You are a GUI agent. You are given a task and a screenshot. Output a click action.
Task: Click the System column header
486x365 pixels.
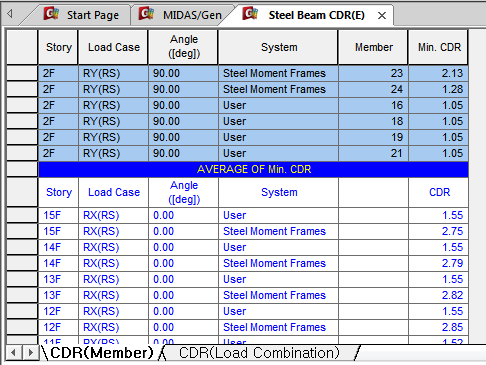coord(279,47)
